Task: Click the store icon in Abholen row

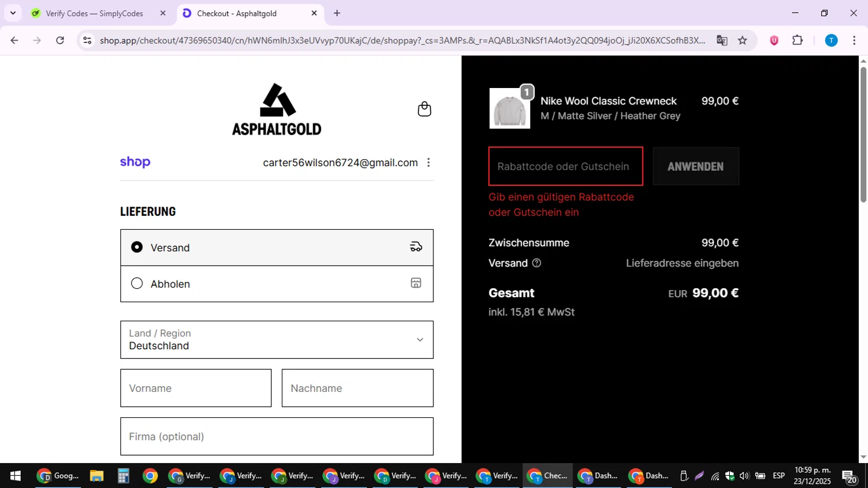Action: pos(416,283)
